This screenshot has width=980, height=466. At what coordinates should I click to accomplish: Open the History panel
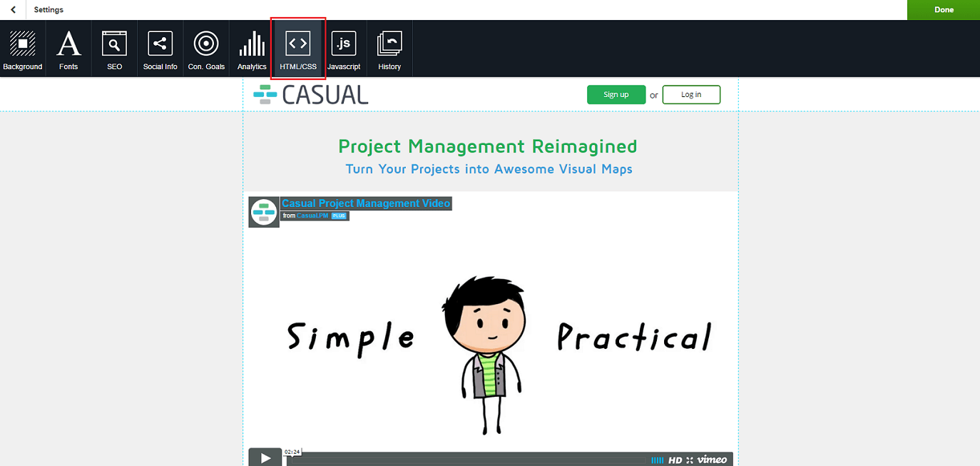coord(389,49)
